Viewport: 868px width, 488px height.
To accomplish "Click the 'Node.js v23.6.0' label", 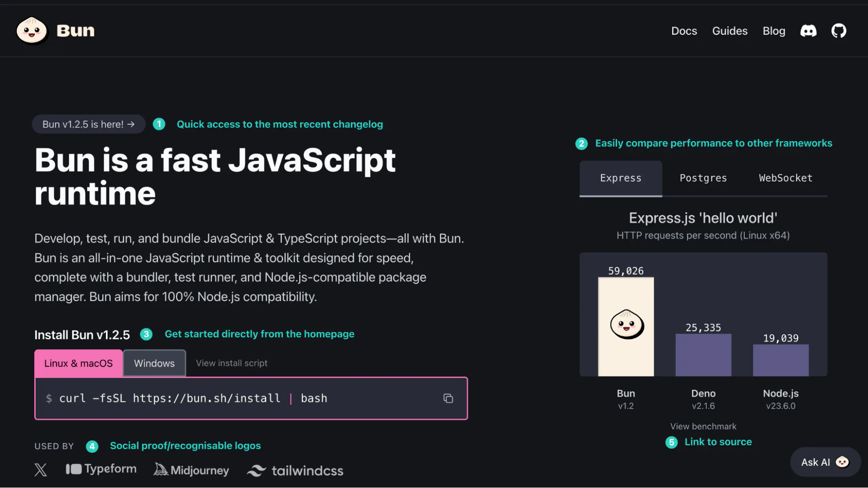I will point(781,399).
